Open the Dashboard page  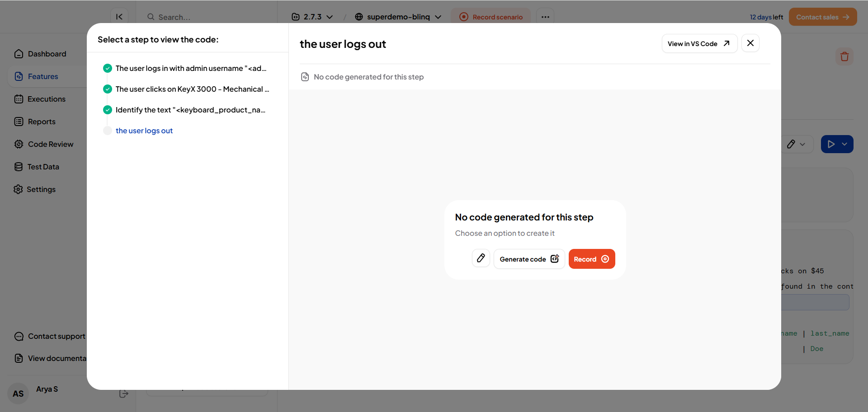pos(47,54)
